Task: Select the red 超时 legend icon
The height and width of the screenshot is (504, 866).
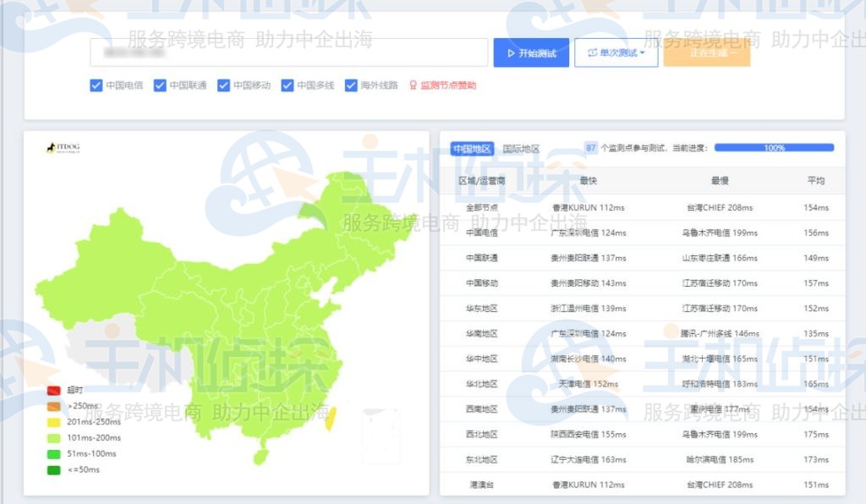Action: tap(52, 391)
